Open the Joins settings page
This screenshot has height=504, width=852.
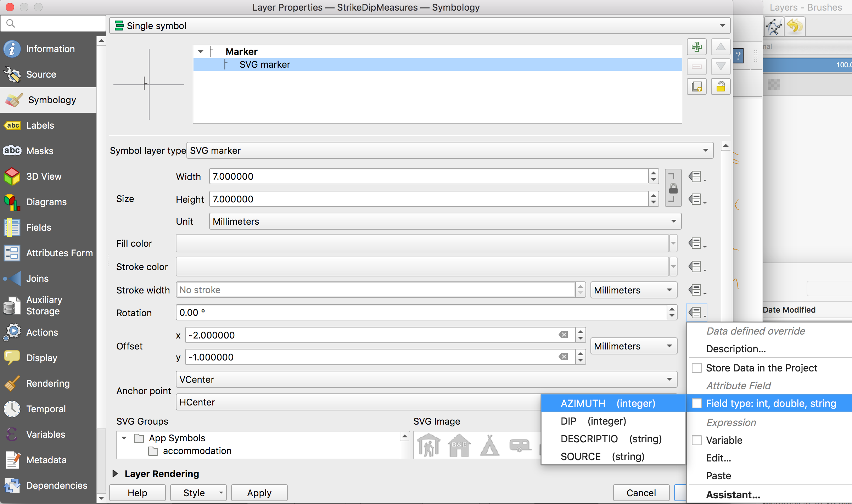pyautogui.click(x=37, y=279)
